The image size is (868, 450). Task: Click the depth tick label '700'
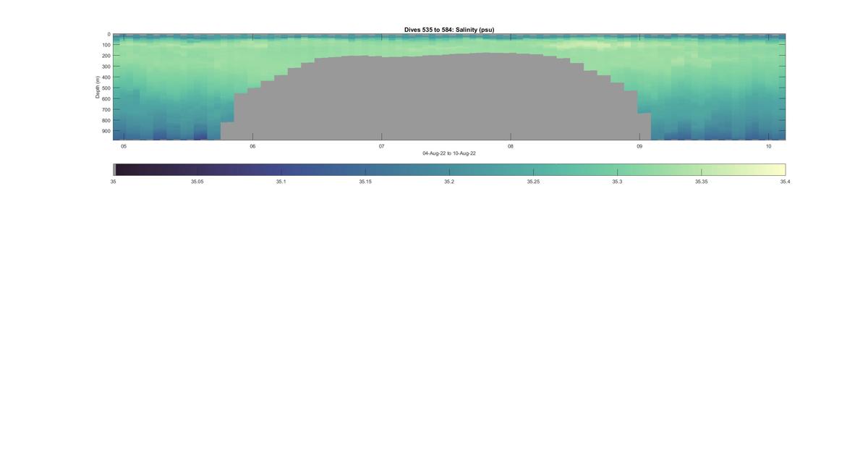[x=106, y=110]
